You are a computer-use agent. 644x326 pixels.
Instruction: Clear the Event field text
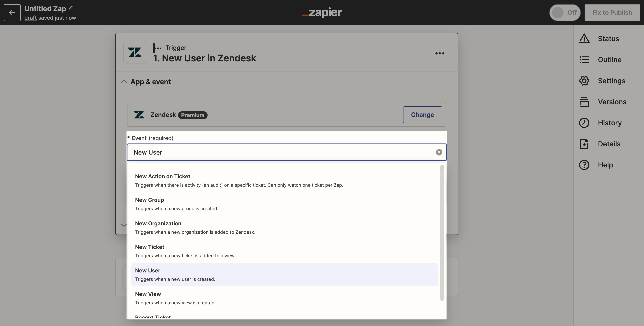(x=439, y=152)
